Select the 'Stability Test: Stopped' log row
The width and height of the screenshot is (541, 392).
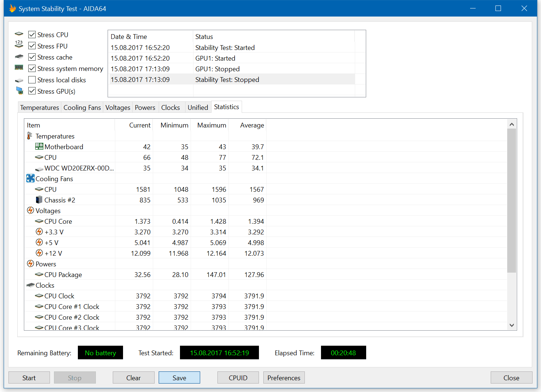[232, 79]
